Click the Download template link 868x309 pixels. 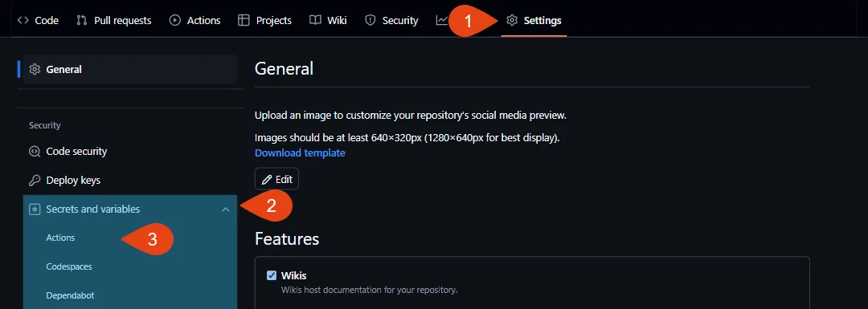[x=300, y=152]
